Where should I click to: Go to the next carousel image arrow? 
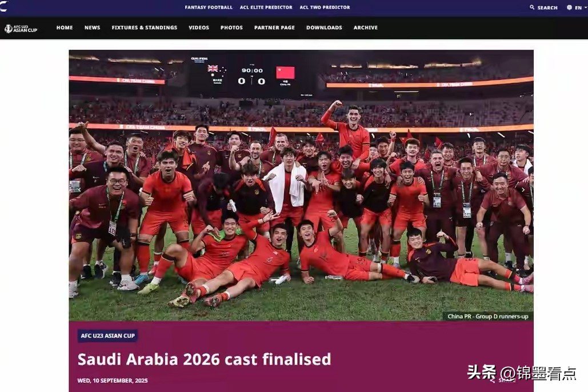click(523, 190)
